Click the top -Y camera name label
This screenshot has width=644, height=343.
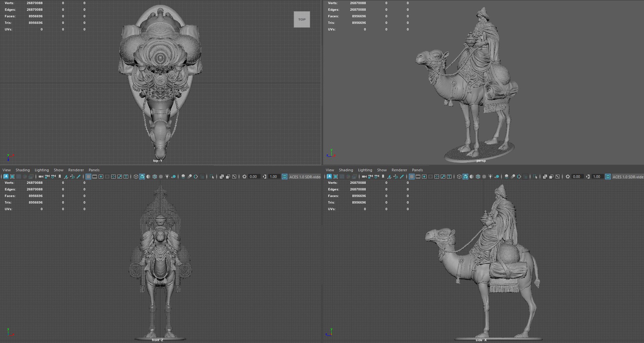point(158,161)
